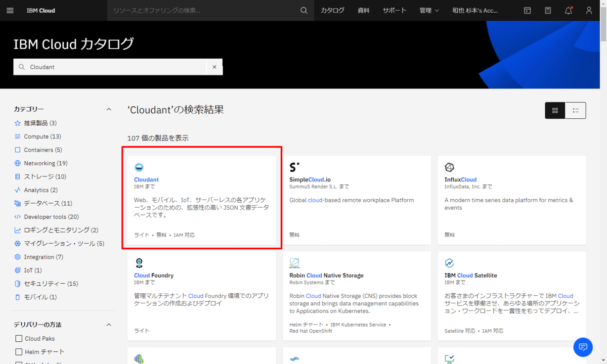Open the 管理 dropdown menu

click(429, 10)
